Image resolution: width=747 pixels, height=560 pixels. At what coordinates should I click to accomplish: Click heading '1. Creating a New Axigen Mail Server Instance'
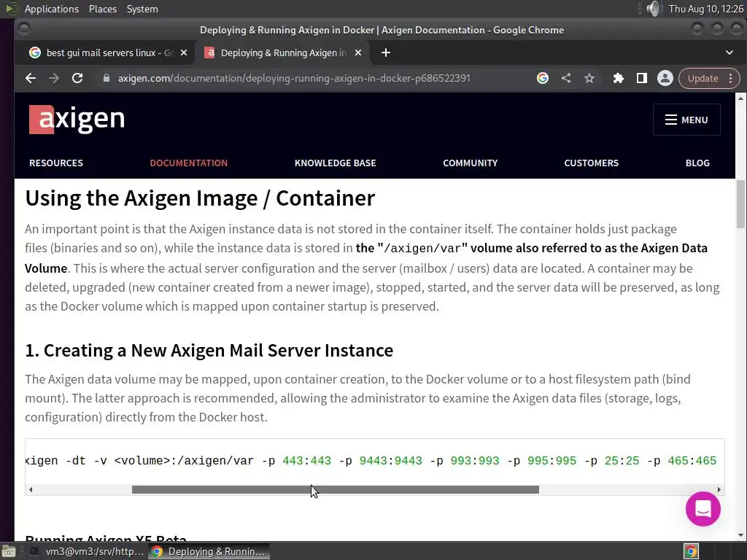click(x=209, y=351)
